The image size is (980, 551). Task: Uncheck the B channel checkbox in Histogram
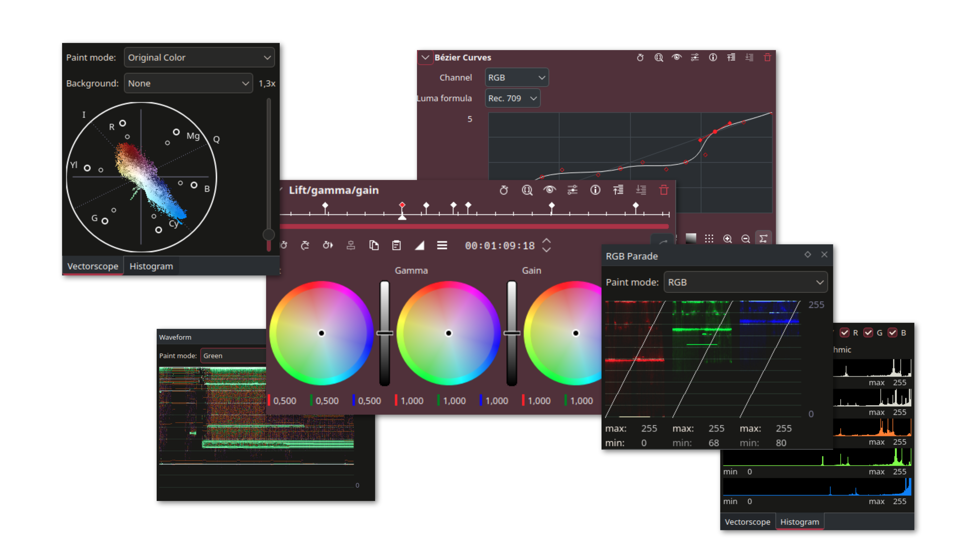coord(892,333)
